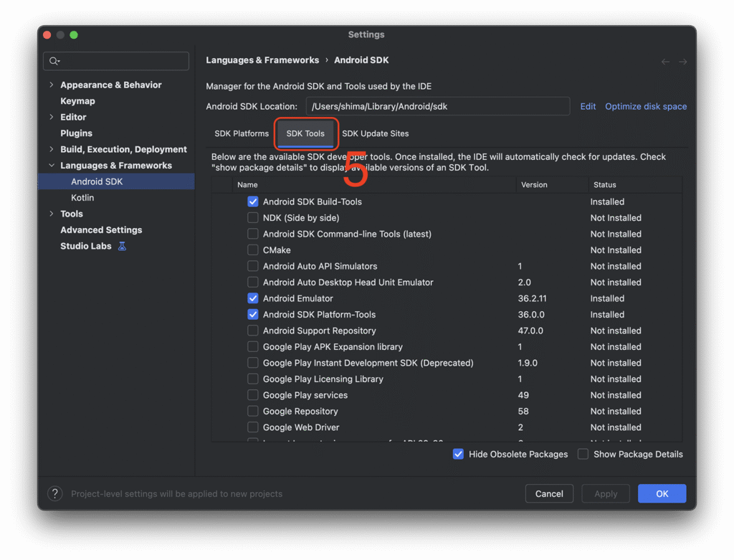Viewport: 734px width, 560px height.
Task: Toggle Hide Obsolete Packages checkbox
Action: [x=458, y=454]
